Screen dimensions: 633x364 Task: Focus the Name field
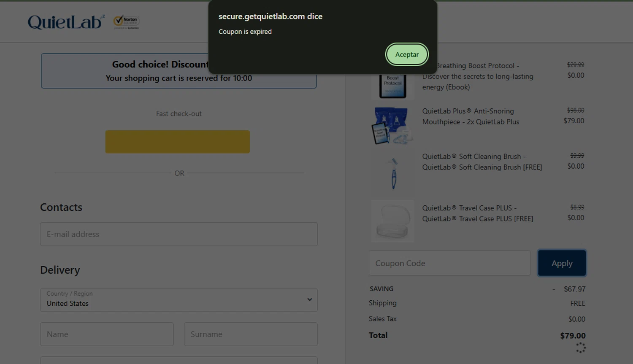107,334
